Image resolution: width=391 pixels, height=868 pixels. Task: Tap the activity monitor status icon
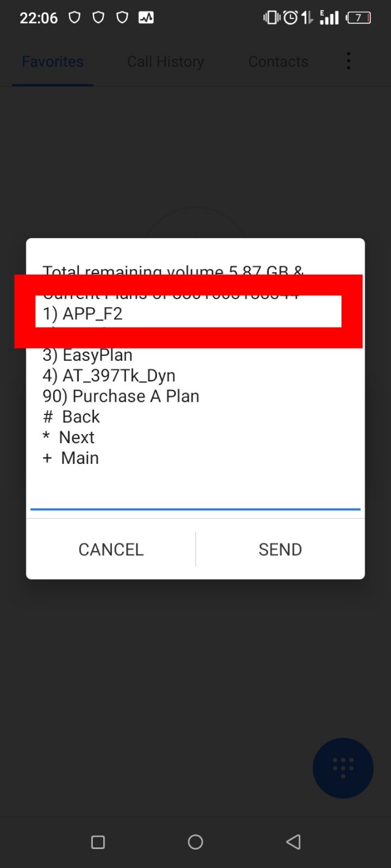coord(146,18)
